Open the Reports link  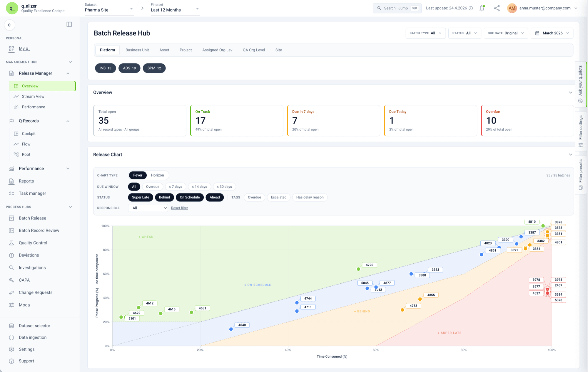pos(26,181)
